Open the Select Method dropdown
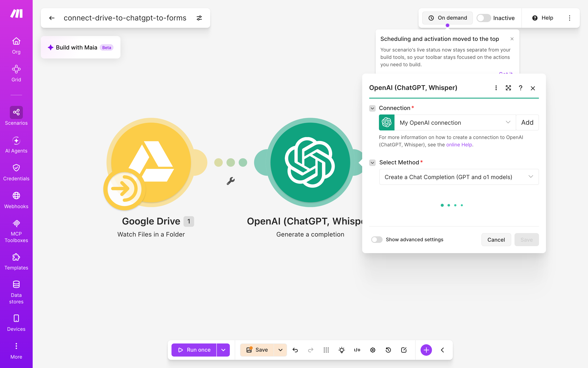 [x=459, y=177]
